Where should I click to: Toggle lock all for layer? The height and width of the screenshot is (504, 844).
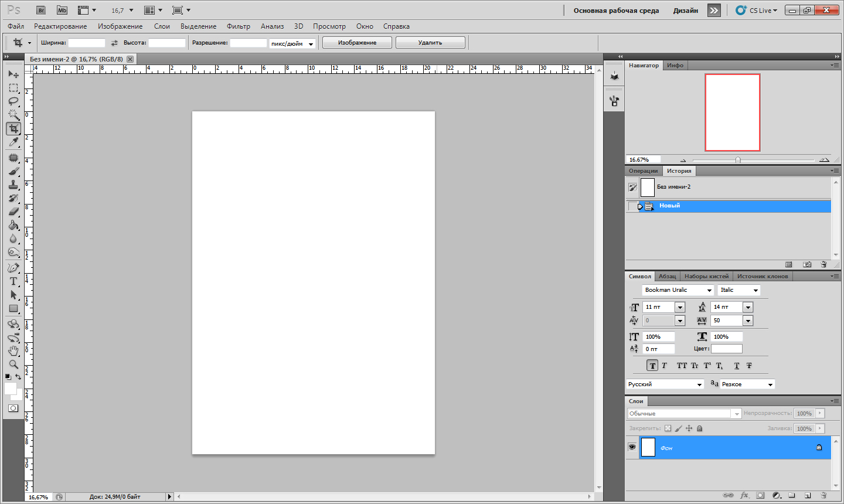(700, 428)
